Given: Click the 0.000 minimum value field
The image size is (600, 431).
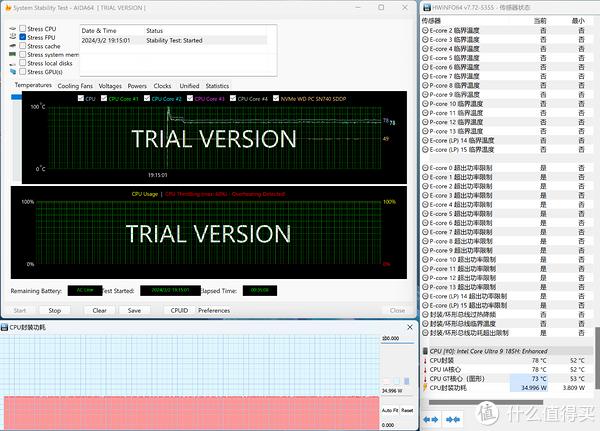Looking at the screenshot, I should (397, 425).
